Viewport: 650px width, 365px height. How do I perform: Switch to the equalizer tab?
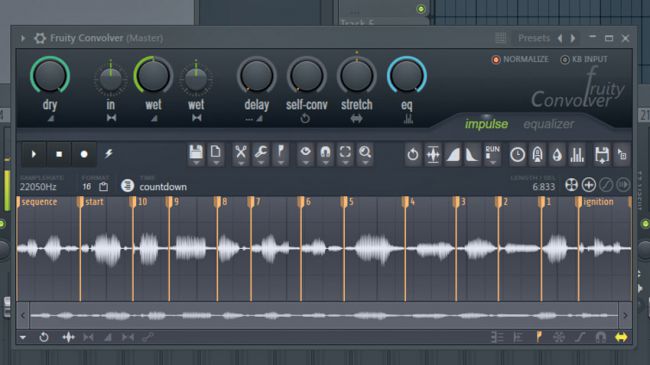548,124
